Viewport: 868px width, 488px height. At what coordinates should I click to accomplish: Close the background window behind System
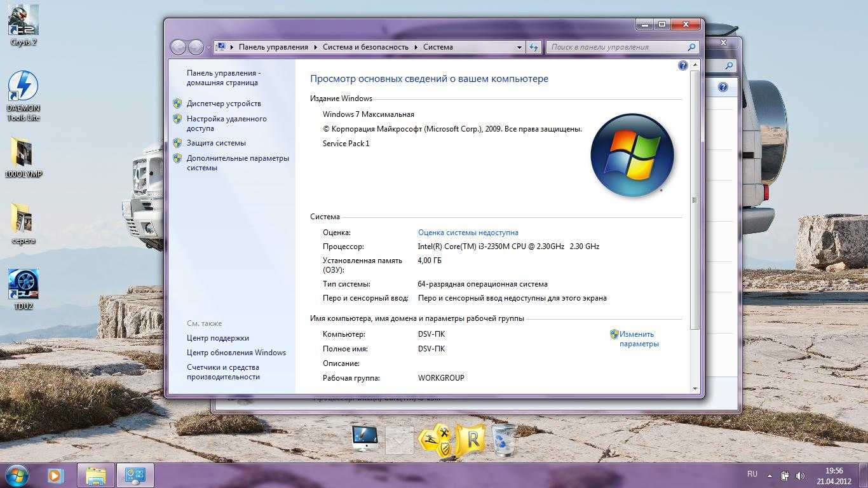click(x=723, y=43)
